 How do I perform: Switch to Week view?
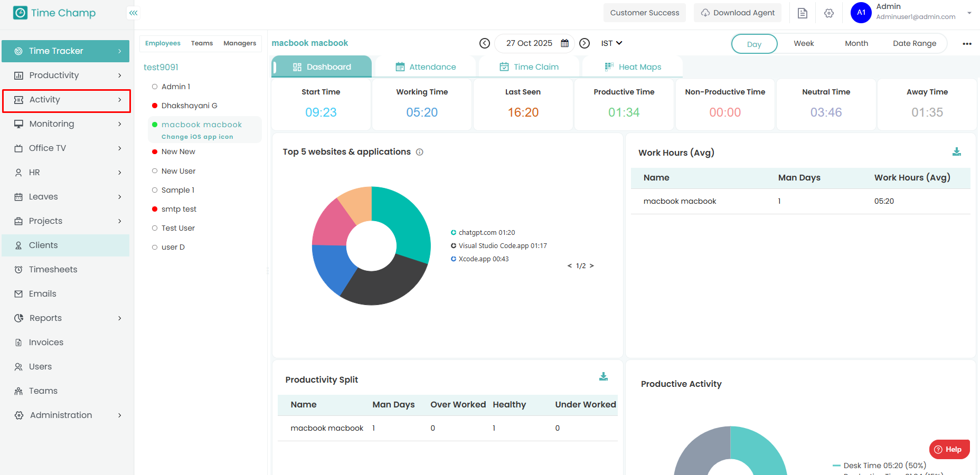[804, 44]
